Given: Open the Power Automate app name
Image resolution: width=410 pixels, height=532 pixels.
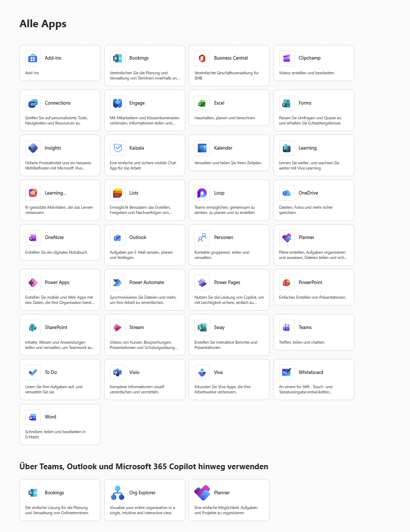Looking at the screenshot, I should click(x=147, y=282).
